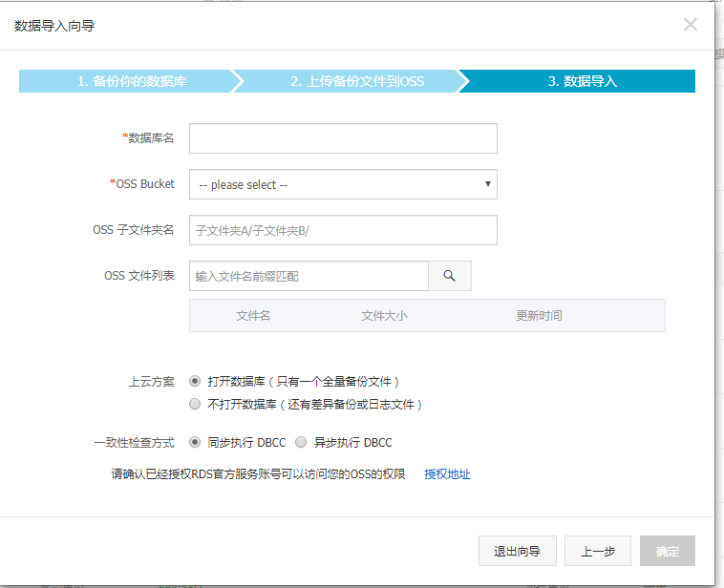
Task: Click the 数据导入向导 dialog title
Action: (x=54, y=26)
